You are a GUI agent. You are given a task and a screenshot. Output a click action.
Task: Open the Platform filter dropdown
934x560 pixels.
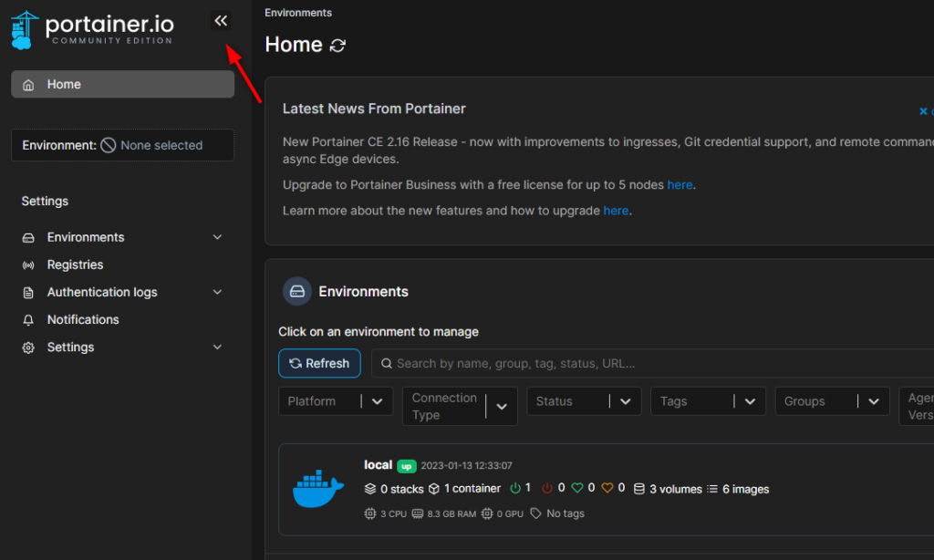[x=336, y=401]
